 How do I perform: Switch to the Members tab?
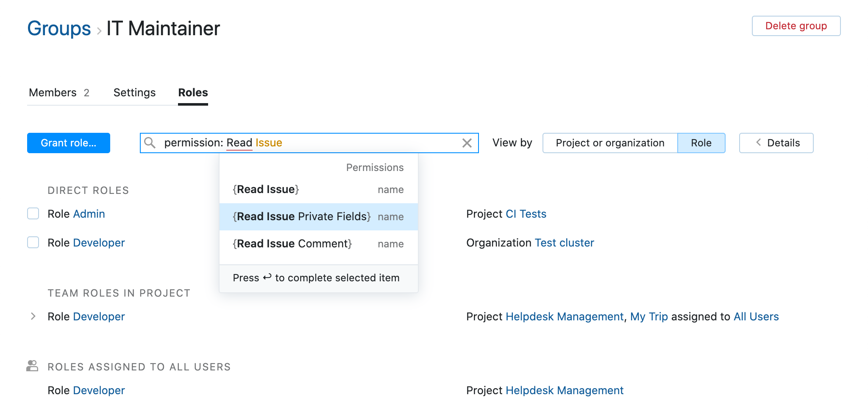tap(53, 92)
